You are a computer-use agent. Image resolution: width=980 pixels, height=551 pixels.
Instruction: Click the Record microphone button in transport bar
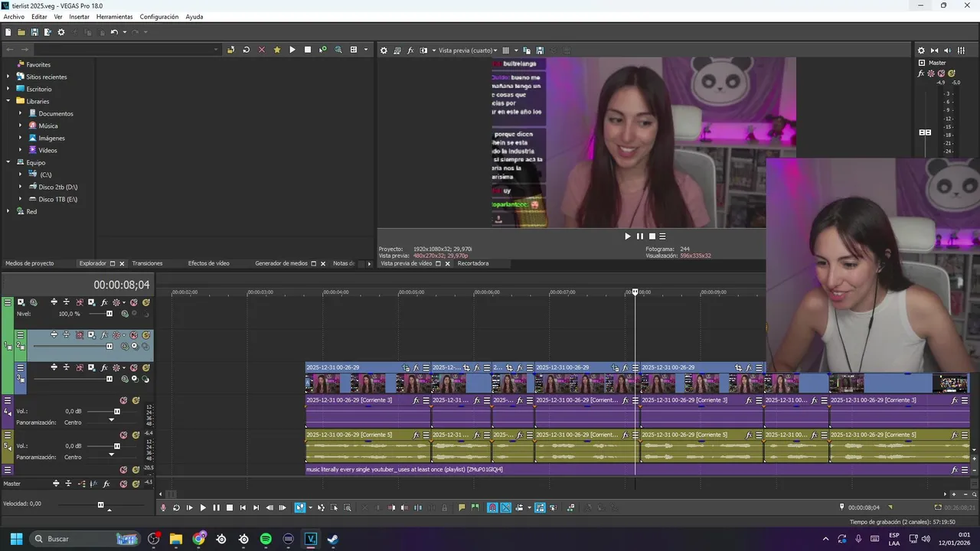[163, 507]
